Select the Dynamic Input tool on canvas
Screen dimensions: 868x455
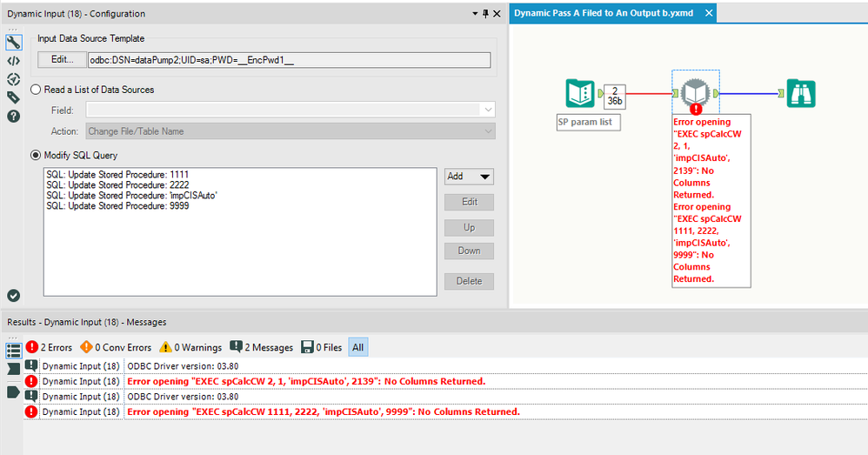click(x=695, y=92)
